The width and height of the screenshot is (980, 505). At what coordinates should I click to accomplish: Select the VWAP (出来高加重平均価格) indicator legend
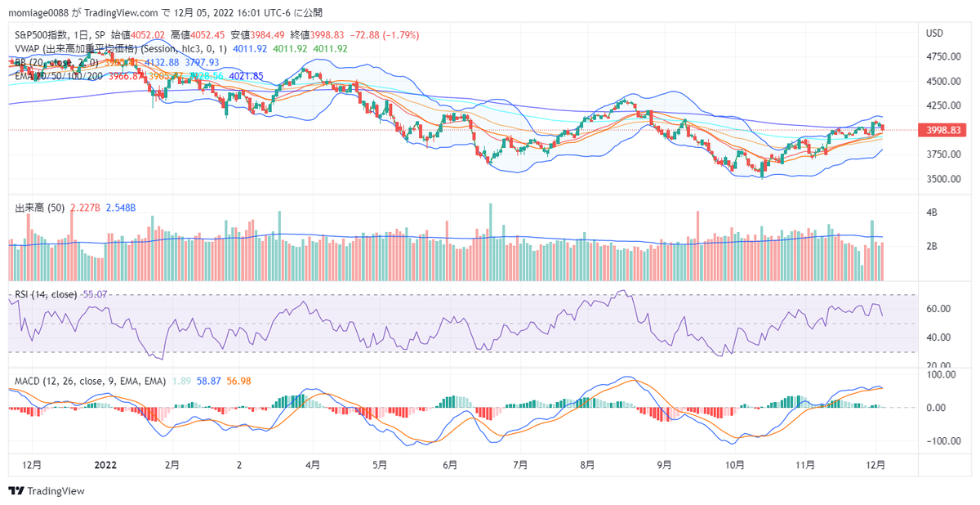[122, 49]
